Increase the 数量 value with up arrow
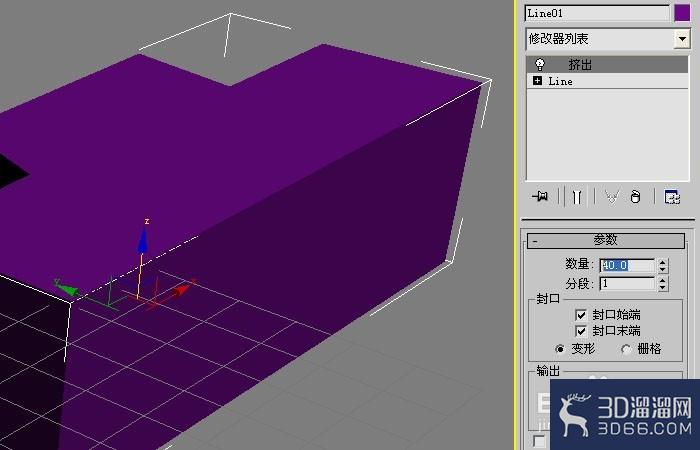700x450 pixels. [x=662, y=262]
